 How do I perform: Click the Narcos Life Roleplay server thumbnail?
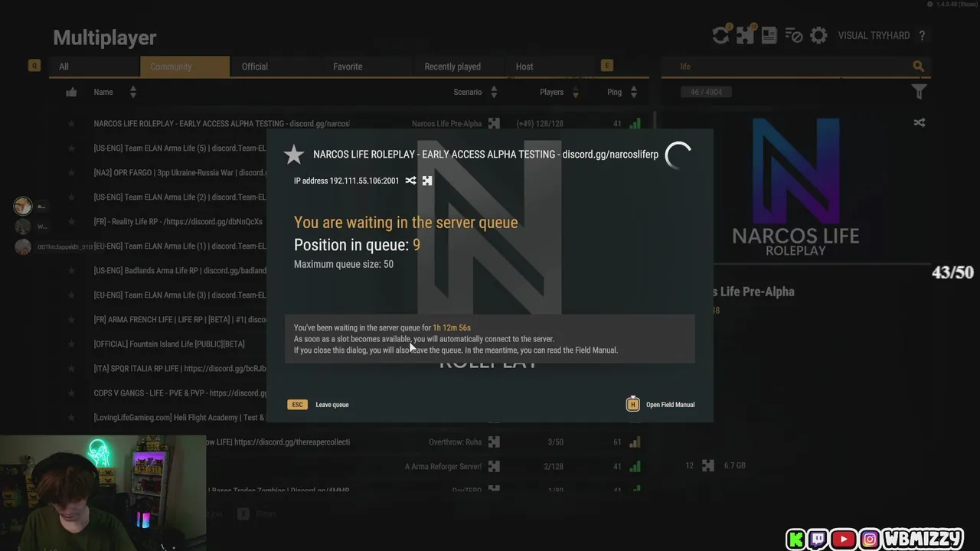[795, 185]
